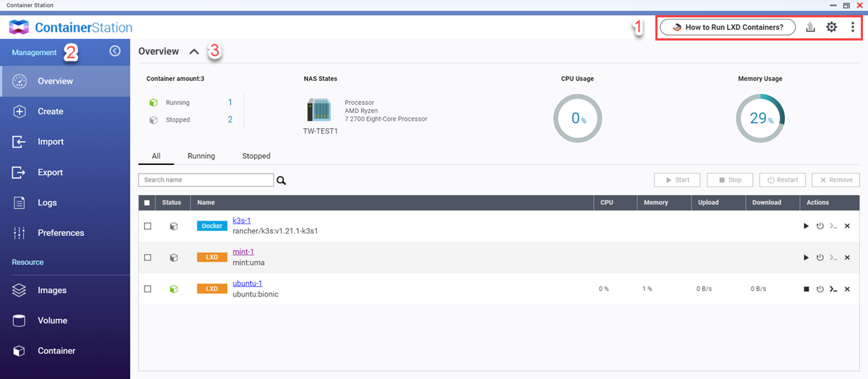Remove the mint-1 container with X icon
This screenshot has width=868, height=379.
point(847,257)
